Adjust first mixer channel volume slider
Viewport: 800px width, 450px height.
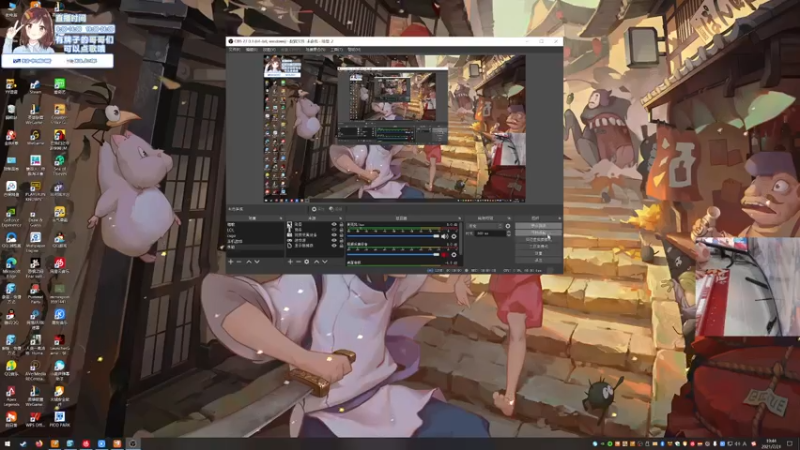pos(393,236)
